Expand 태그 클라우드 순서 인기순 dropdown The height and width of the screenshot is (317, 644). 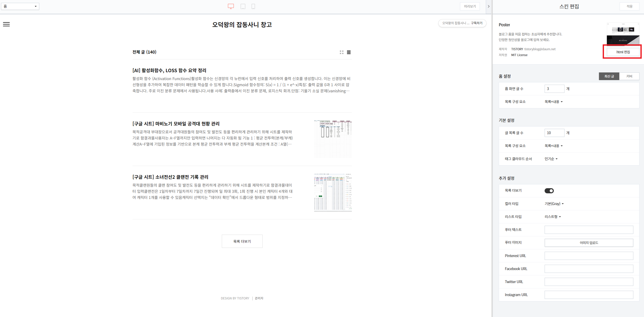click(x=551, y=159)
